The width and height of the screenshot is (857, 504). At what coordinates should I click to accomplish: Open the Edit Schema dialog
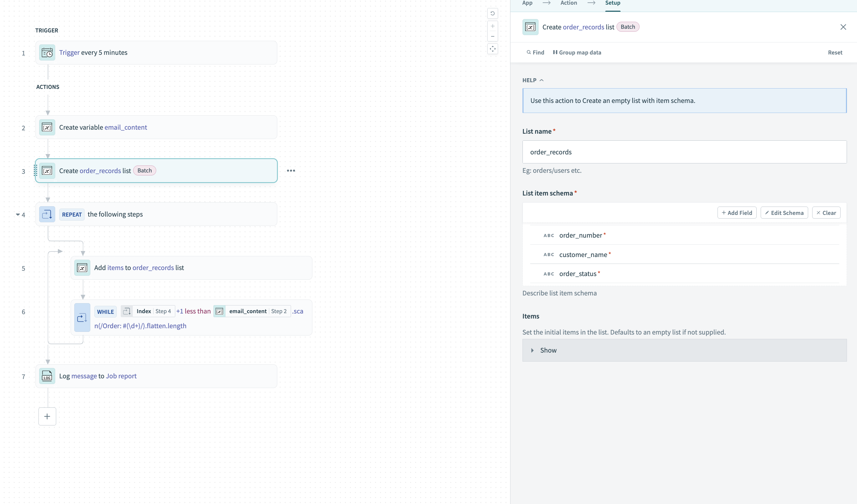coord(784,213)
